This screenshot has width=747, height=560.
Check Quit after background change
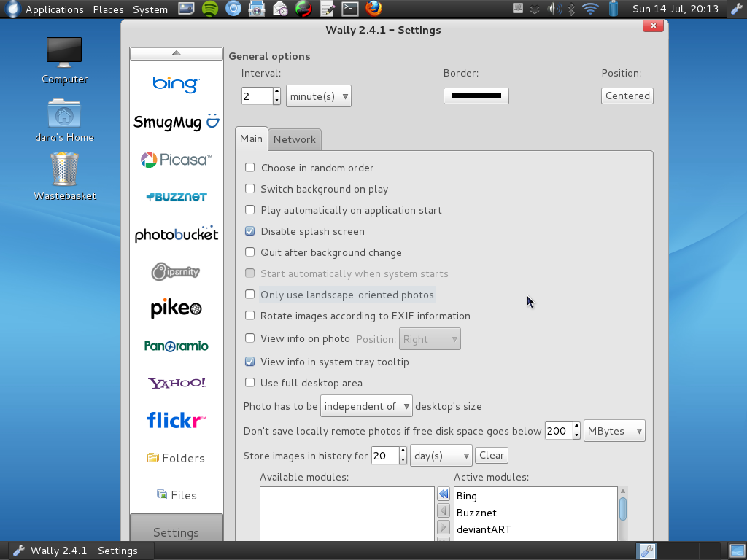pyautogui.click(x=249, y=252)
